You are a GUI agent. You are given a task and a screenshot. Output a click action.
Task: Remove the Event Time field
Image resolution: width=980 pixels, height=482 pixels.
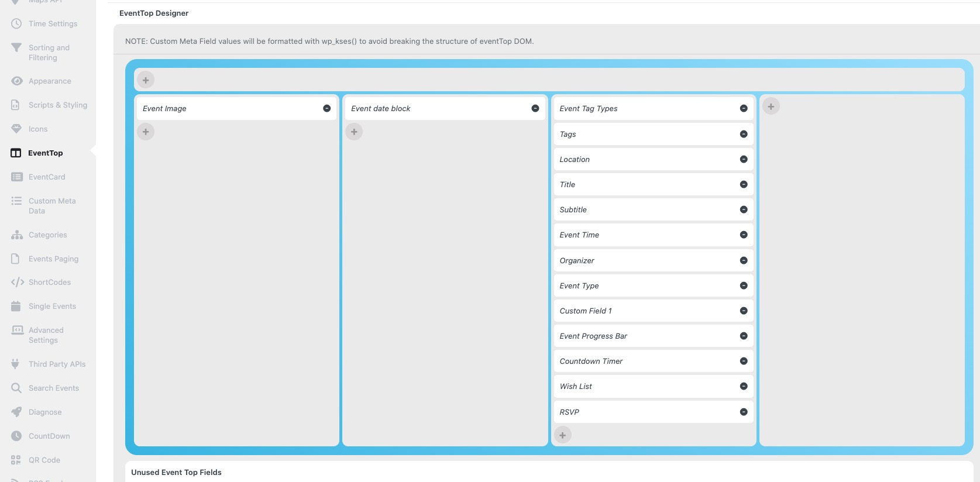click(x=744, y=235)
